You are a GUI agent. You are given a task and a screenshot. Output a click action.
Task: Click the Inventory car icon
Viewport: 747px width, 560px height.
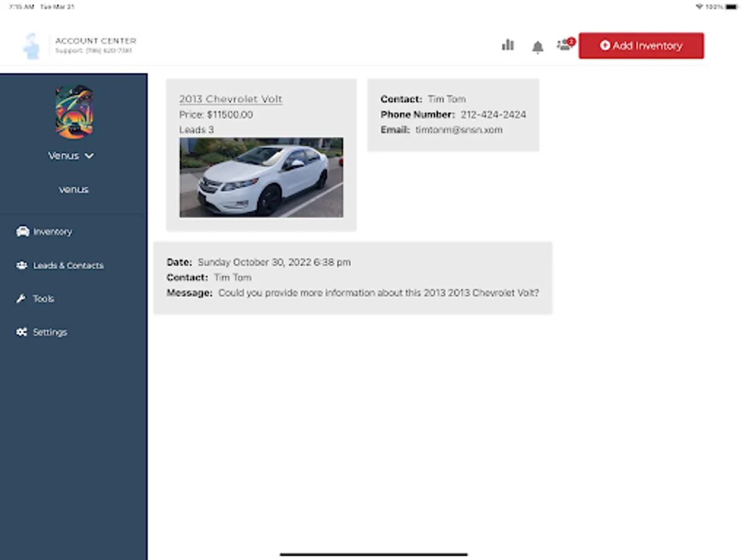[x=22, y=231]
